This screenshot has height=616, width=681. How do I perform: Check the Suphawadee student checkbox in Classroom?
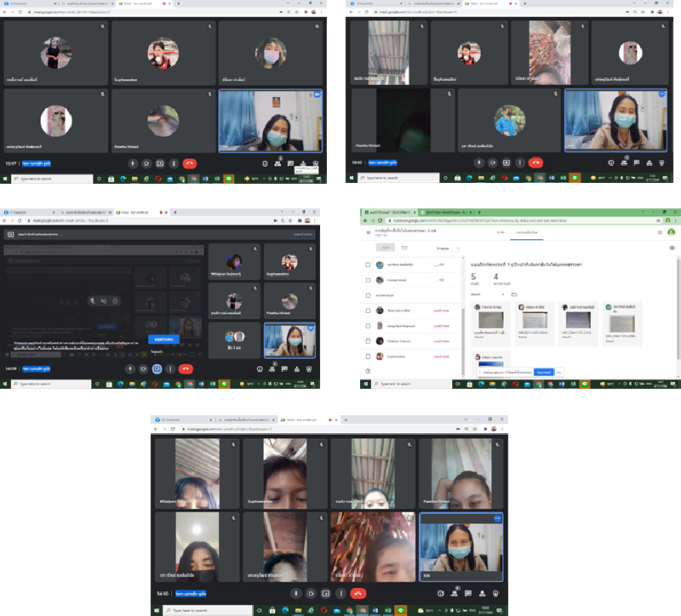pyautogui.click(x=368, y=356)
